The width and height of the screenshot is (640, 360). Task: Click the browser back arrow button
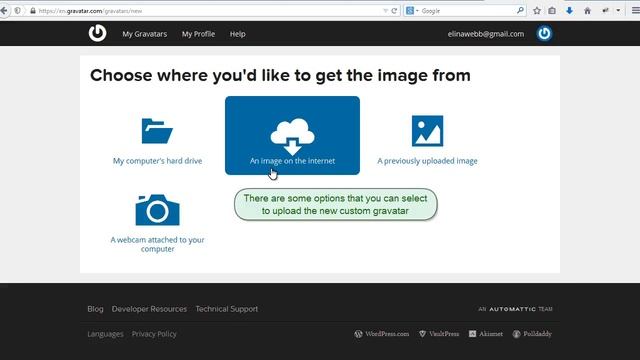(x=4, y=11)
